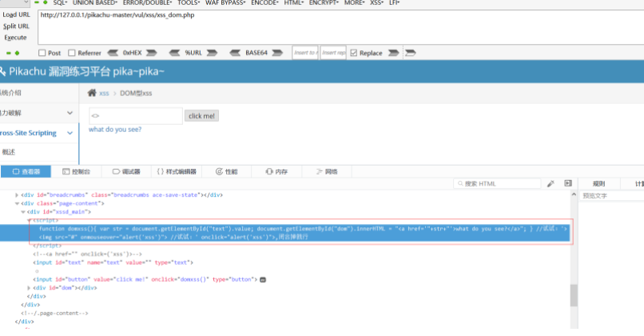The width and height of the screenshot is (644, 336).
Task: Expand the 暴力破解 sidebar menu
Action: (70, 113)
